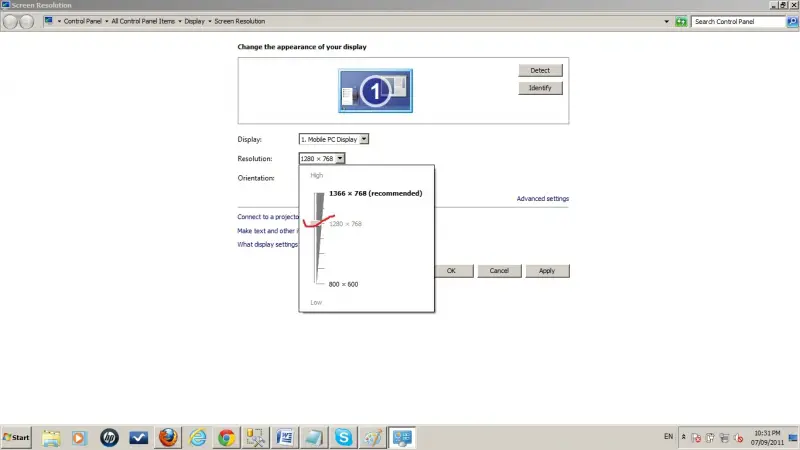The image size is (800, 450).
Task: Open Windows Media Player from the taskbar
Action: (79, 438)
